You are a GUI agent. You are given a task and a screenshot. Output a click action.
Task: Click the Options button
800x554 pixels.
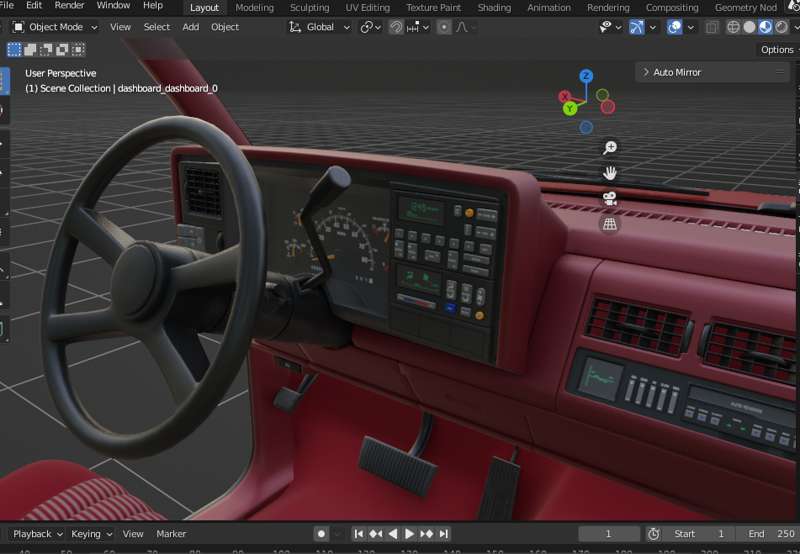[x=777, y=49]
